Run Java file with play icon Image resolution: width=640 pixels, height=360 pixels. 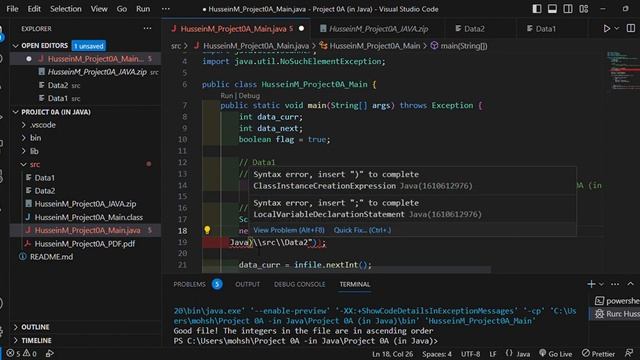(x=607, y=29)
